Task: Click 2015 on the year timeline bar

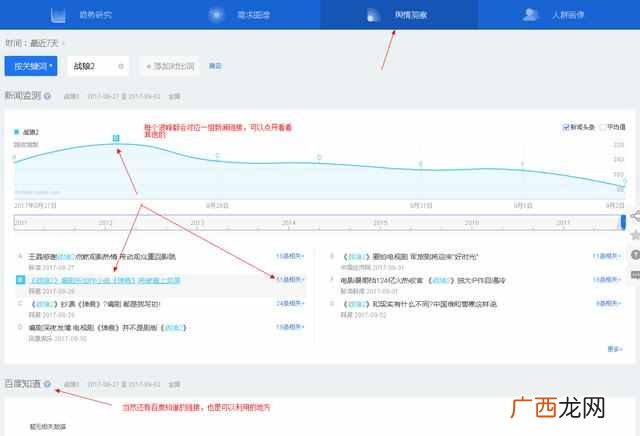Action: pos(380,223)
